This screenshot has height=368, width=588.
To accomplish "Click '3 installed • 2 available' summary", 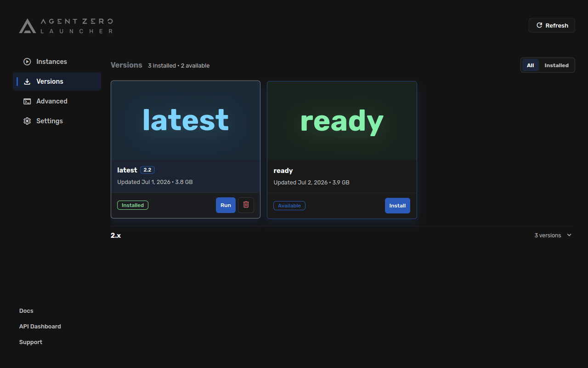I will click(x=179, y=66).
